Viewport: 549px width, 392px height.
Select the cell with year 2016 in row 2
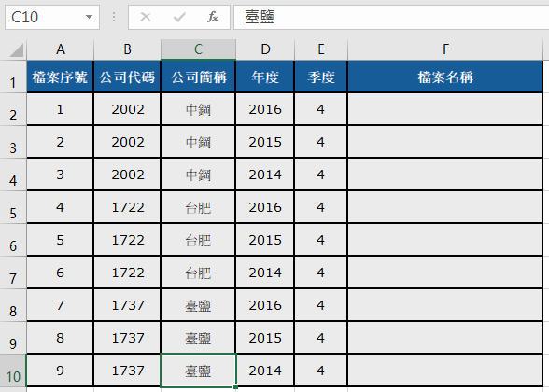click(265, 109)
